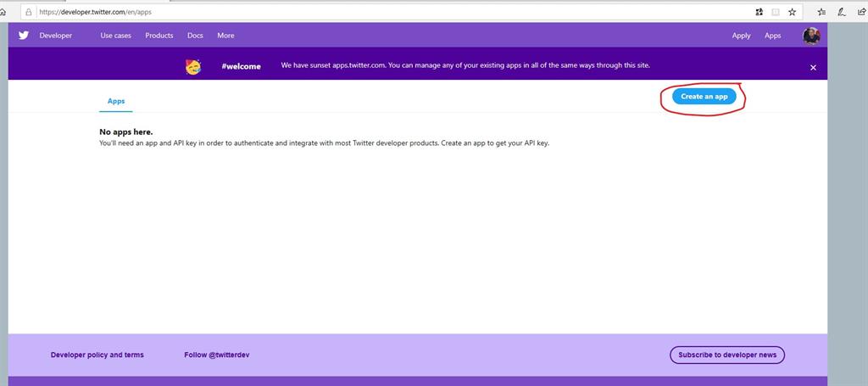Click the Twitter bird logo
Image resolution: width=868 pixels, height=386 pixels.
(x=23, y=36)
